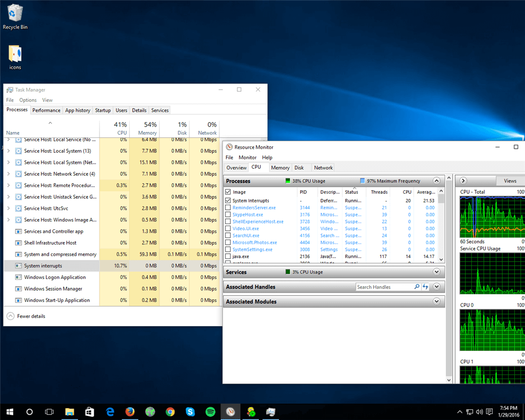The height and width of the screenshot is (420, 525).
Task: Click the Fewer details arrow icon
Action: [10, 316]
